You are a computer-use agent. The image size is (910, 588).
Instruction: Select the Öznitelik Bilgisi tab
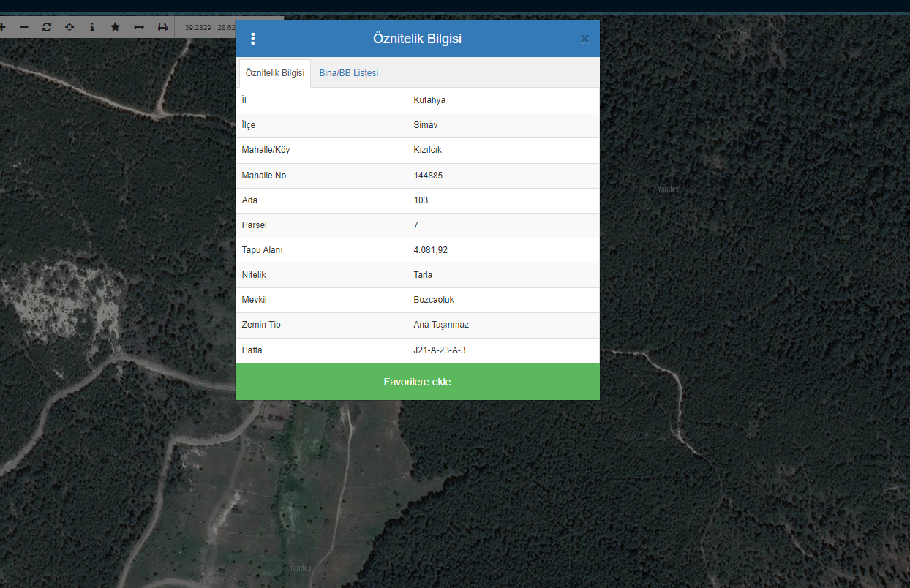tap(275, 73)
